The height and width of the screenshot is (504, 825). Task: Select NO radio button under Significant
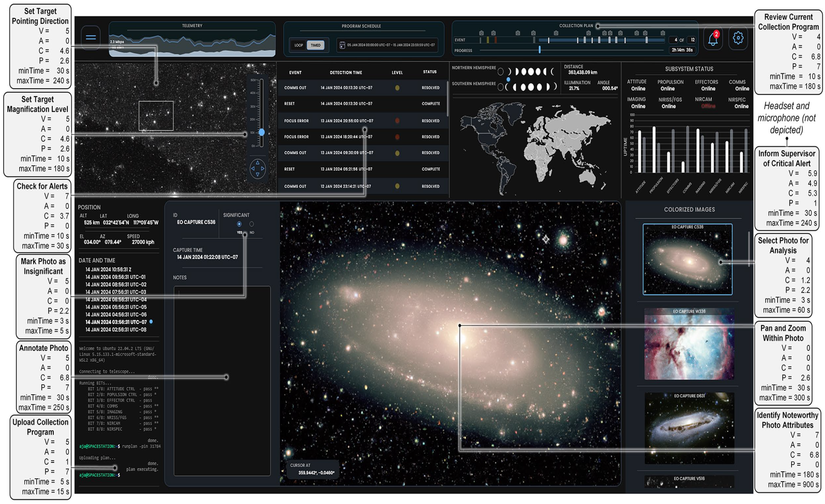251,224
